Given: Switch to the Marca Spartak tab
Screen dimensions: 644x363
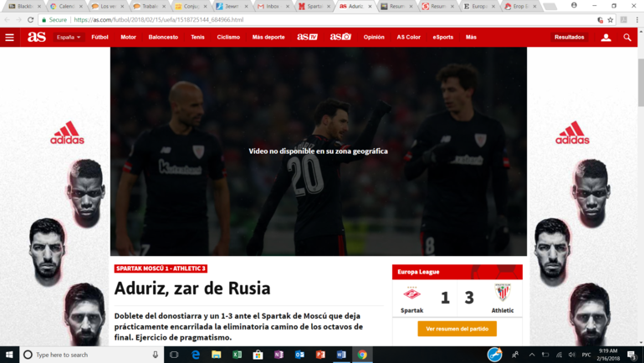Looking at the screenshot, I should [x=315, y=6].
